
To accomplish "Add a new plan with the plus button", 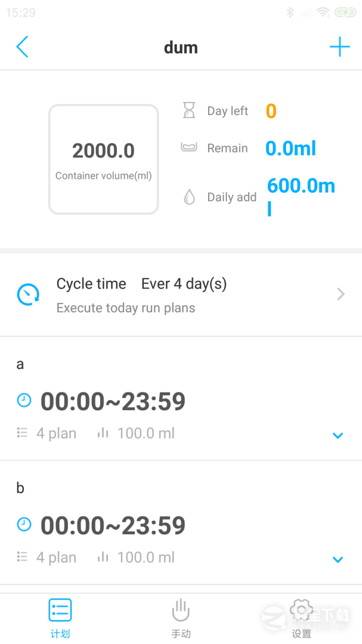I will coord(339,47).
